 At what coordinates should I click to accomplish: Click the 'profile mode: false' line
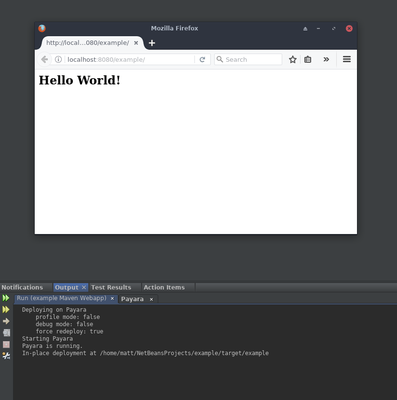click(x=68, y=317)
